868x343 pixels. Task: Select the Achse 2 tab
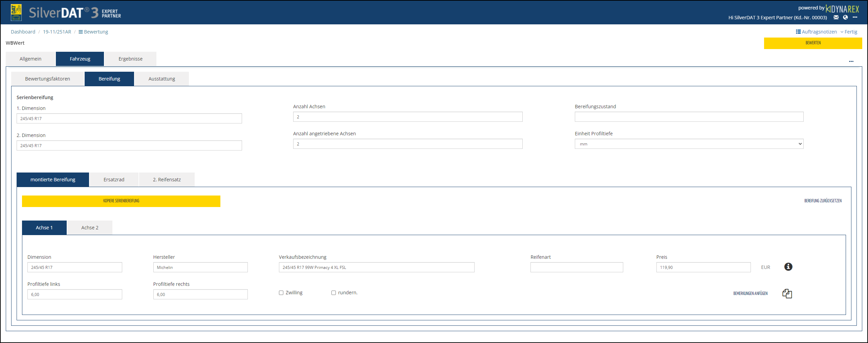tap(90, 228)
